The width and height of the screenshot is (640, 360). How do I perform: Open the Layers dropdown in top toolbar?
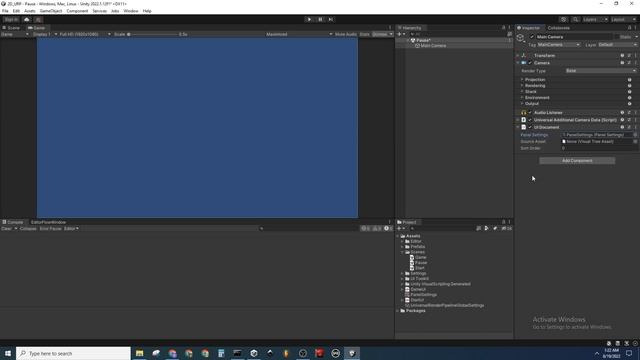pyautogui.click(x=595, y=19)
